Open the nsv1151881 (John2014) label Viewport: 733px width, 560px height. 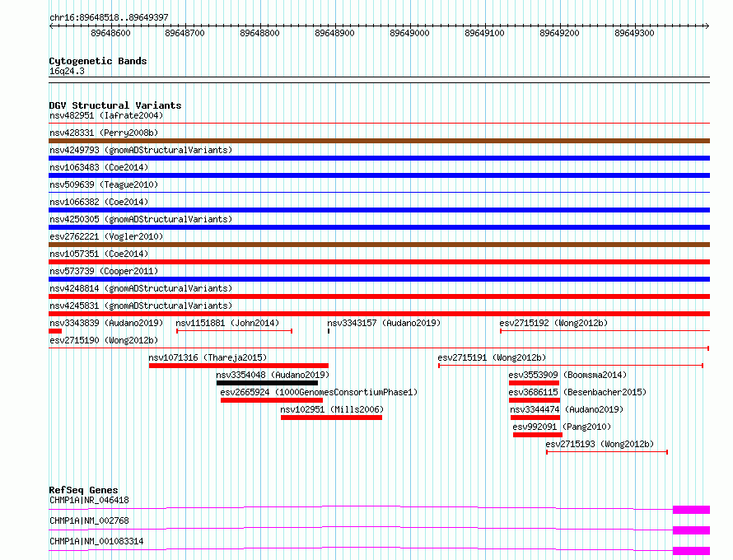(227, 323)
